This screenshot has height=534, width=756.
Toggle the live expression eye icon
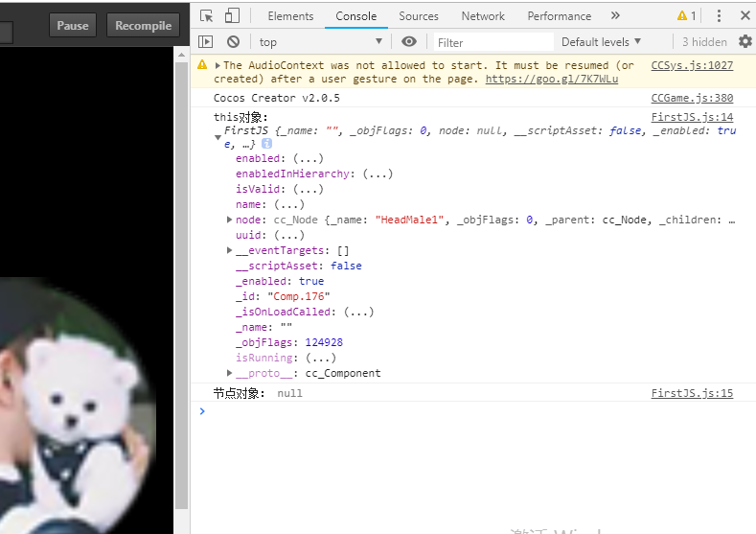[409, 41]
